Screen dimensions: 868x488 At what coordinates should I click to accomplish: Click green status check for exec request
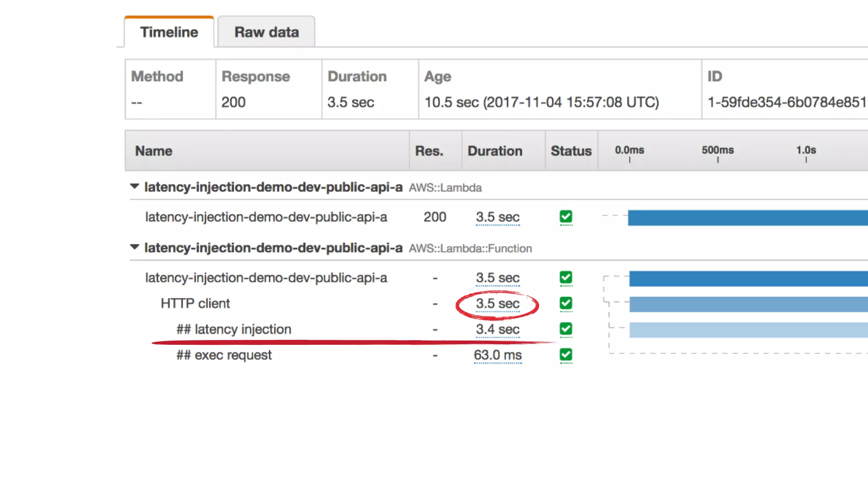point(566,355)
